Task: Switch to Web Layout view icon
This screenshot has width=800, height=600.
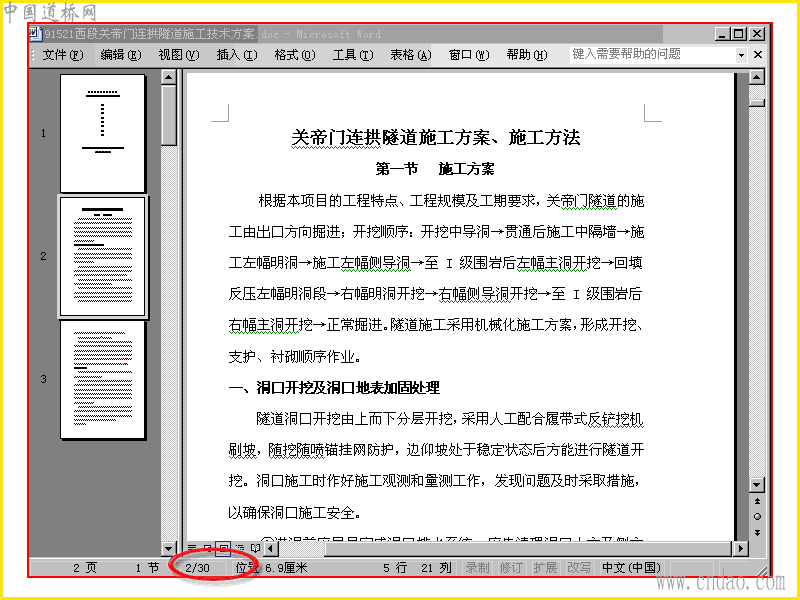Action: pyautogui.click(x=207, y=549)
